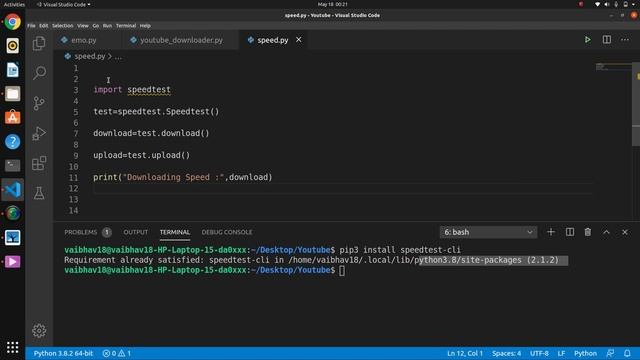
Task: Show Applications grid in dock
Action: [x=13, y=347]
